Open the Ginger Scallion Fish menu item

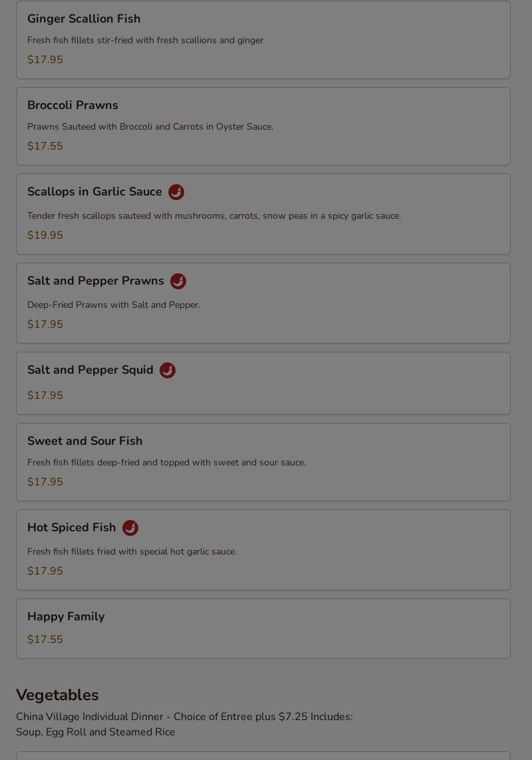[x=263, y=40]
